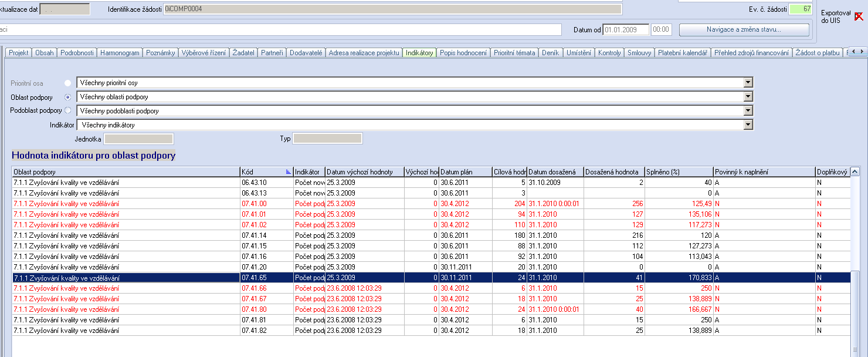Select the row with code 07.41.80
The height and width of the screenshot is (357, 868).
(431, 309)
